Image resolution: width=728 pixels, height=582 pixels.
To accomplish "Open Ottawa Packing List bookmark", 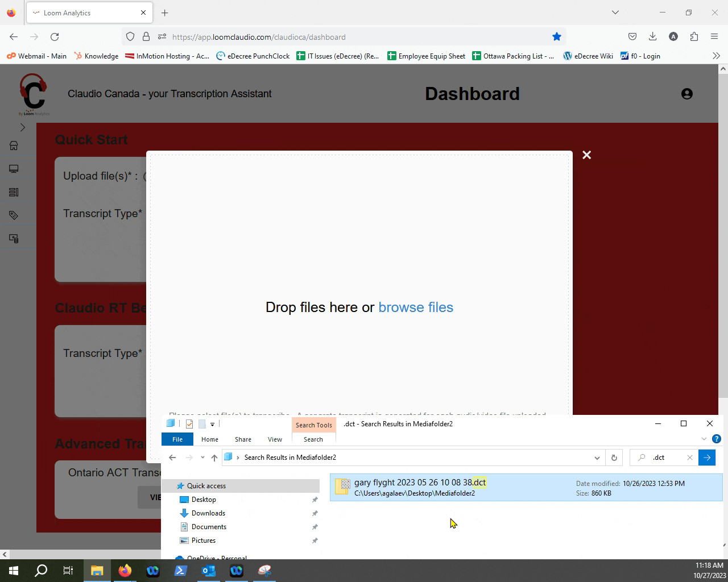I will (x=513, y=56).
